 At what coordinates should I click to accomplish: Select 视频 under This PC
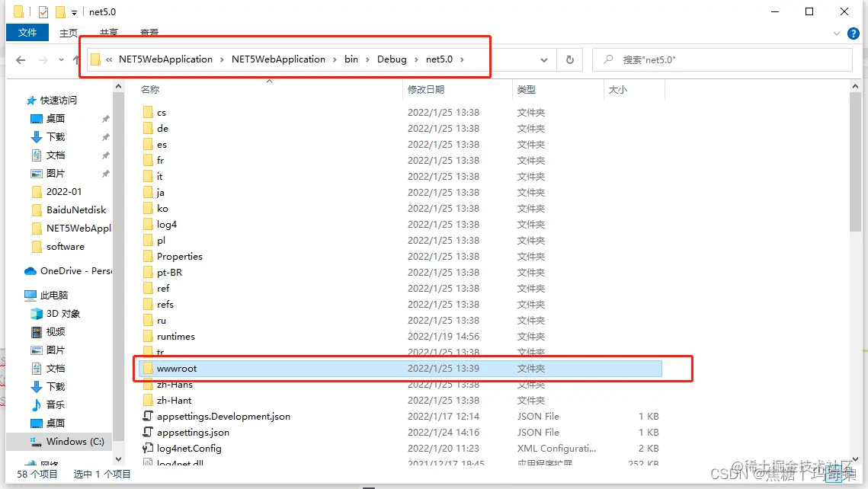[x=56, y=331]
